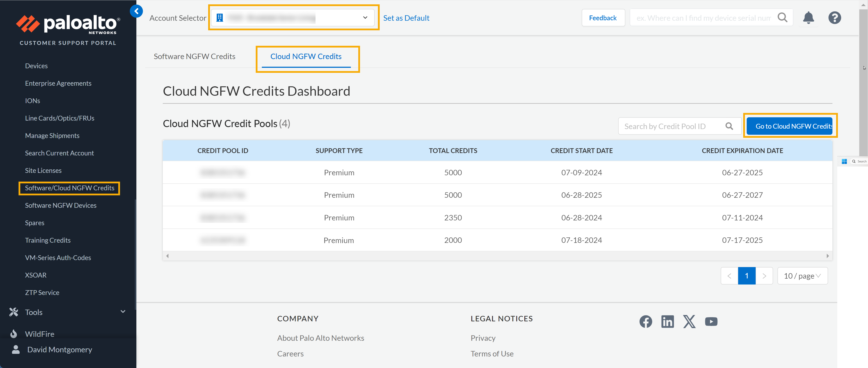Open the YouTube social icon
Viewport: 868px width, 368px height.
pyautogui.click(x=711, y=322)
